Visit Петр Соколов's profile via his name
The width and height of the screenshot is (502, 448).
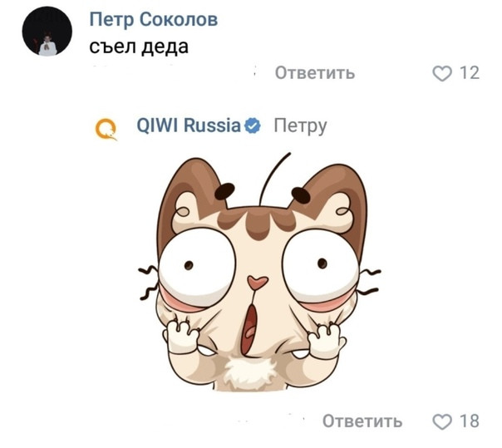[x=154, y=20]
